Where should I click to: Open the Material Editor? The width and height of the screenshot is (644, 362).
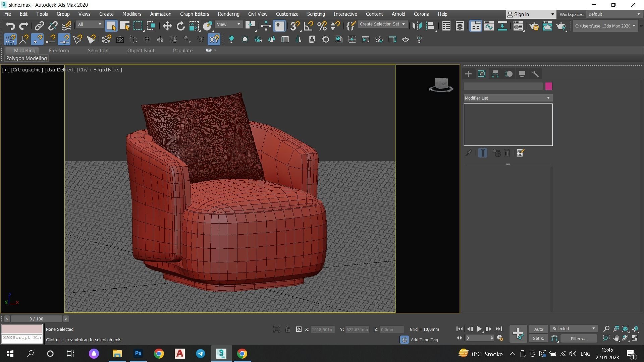pyautogui.click(x=518, y=26)
